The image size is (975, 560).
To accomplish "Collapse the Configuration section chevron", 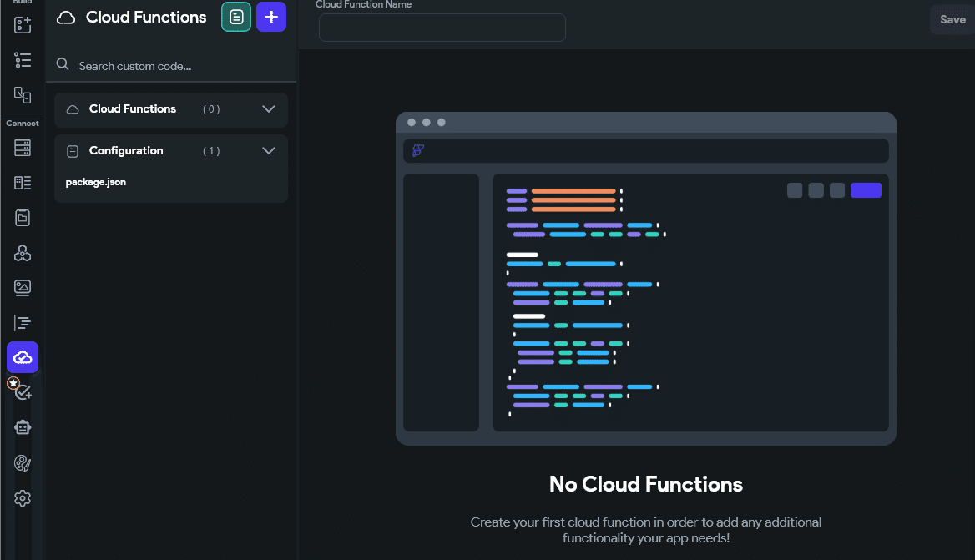I will 269,150.
